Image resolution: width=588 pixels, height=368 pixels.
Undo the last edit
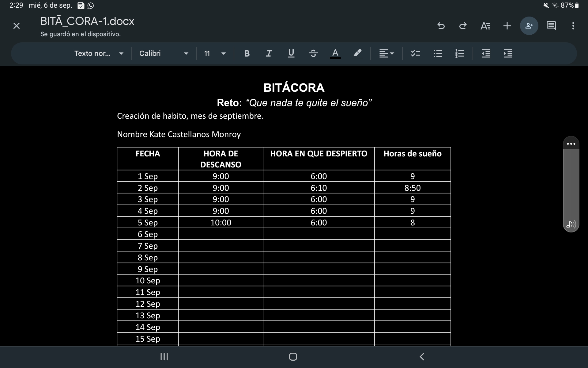click(x=441, y=26)
